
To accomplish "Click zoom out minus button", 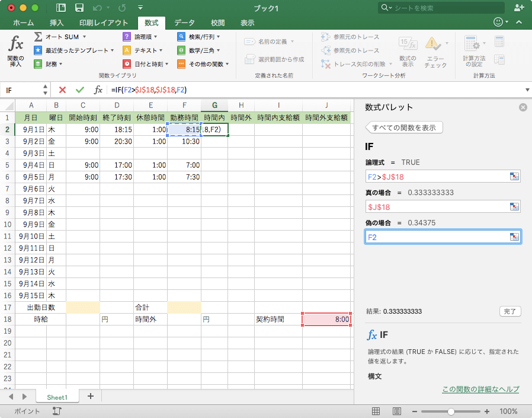I will pyautogui.click(x=414, y=411).
